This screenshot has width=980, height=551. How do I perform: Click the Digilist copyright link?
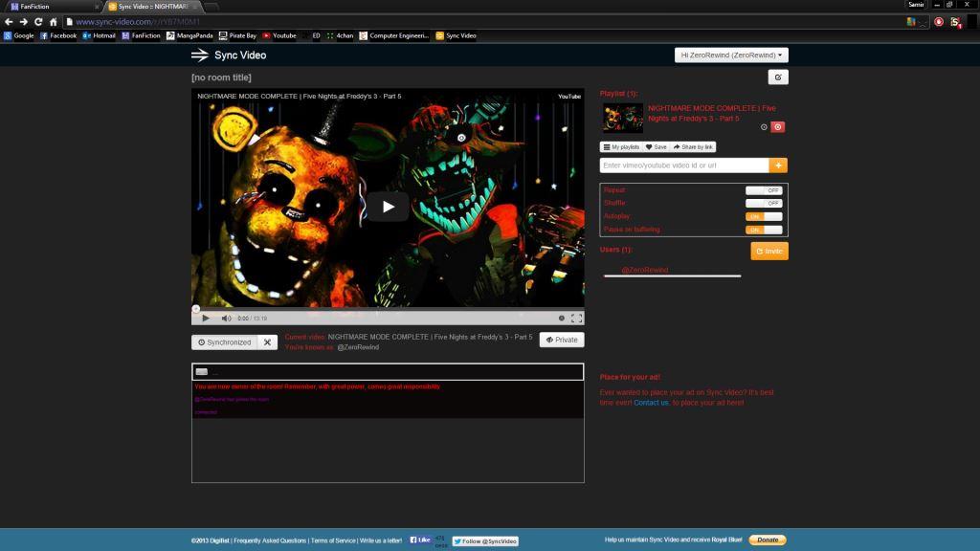210,540
